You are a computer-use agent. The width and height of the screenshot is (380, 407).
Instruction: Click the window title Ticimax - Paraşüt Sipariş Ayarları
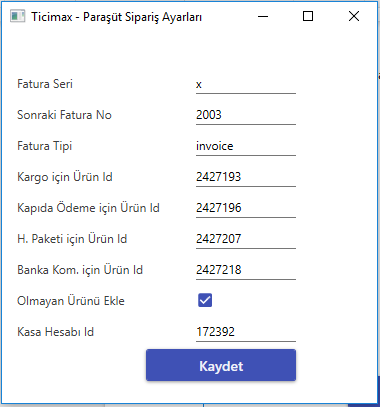click(x=116, y=17)
